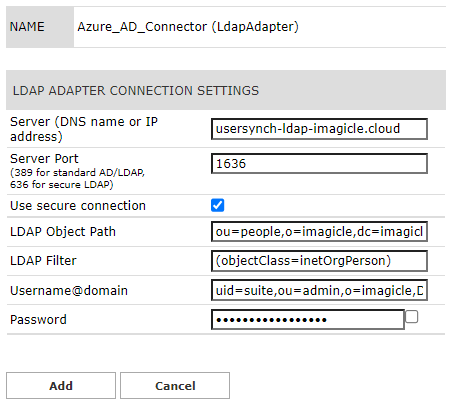Click the "Server (DNS name or IP address)" label

click(84, 129)
